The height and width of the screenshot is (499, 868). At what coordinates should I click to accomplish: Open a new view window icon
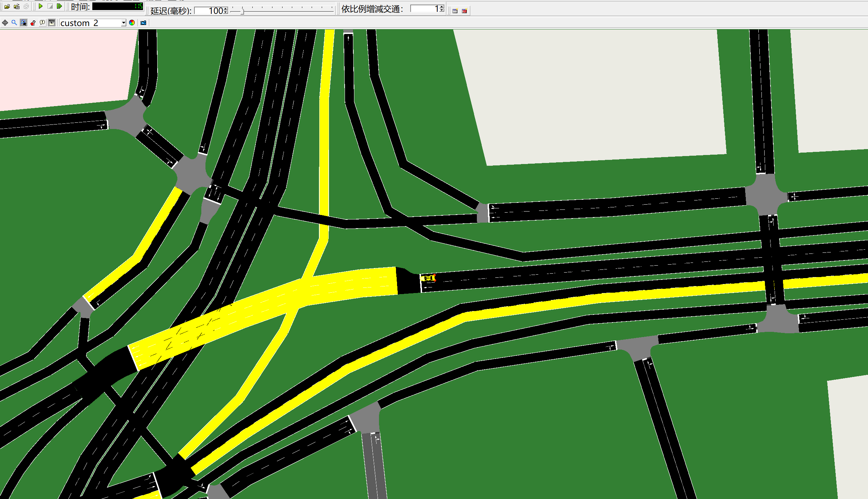455,11
